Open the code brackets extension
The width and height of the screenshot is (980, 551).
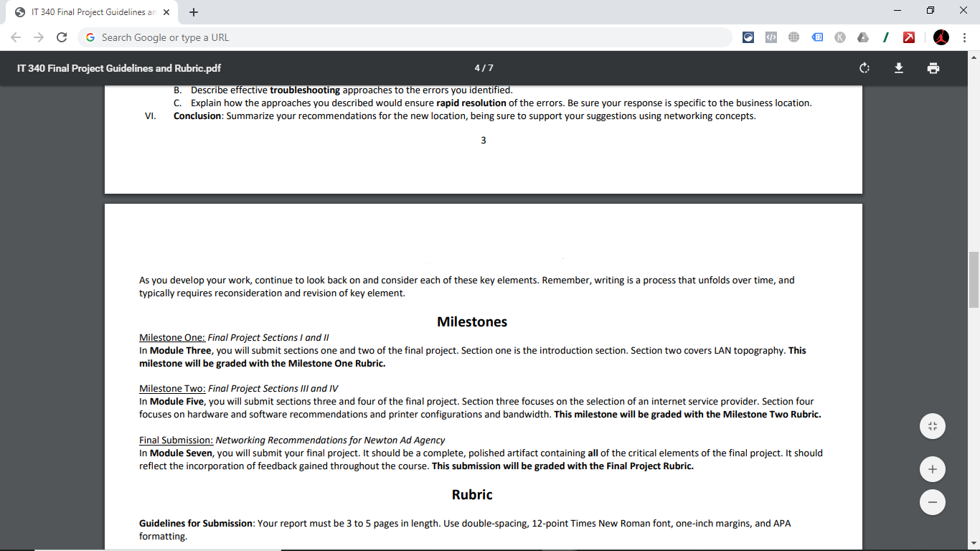(x=771, y=37)
